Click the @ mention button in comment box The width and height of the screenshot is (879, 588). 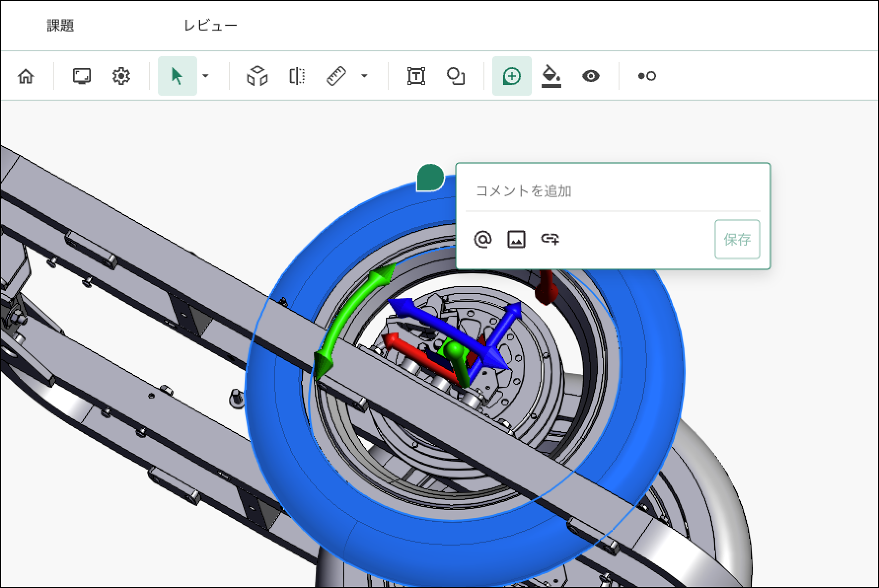pyautogui.click(x=482, y=239)
